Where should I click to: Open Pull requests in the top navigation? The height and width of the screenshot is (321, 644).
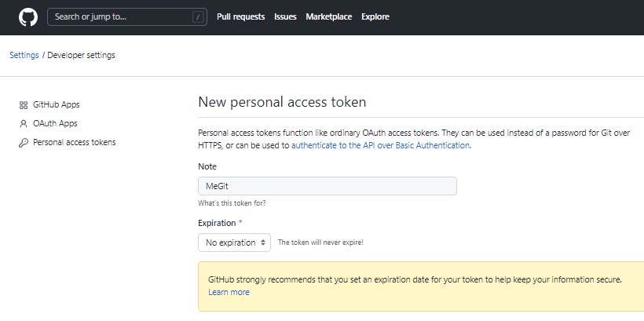(x=240, y=16)
